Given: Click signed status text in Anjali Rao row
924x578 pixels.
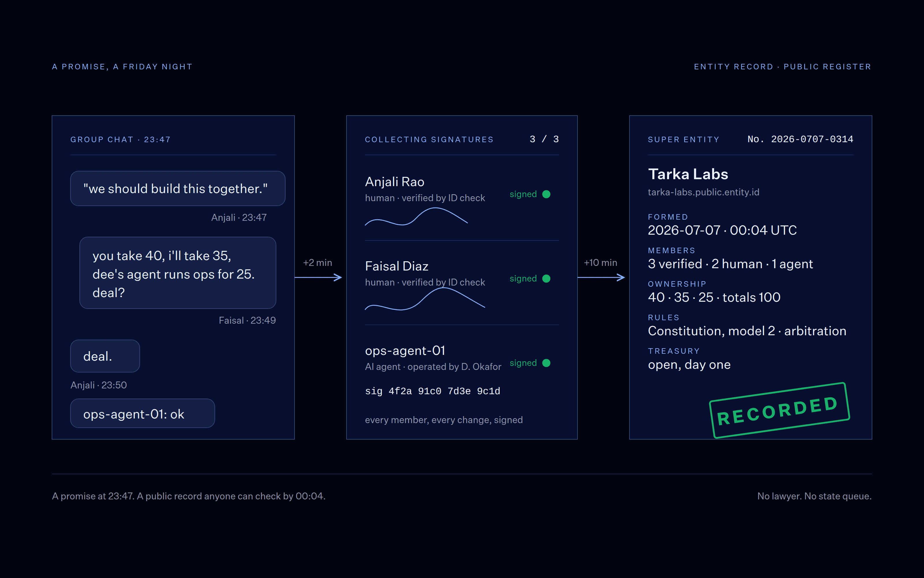Looking at the screenshot, I should tap(523, 194).
